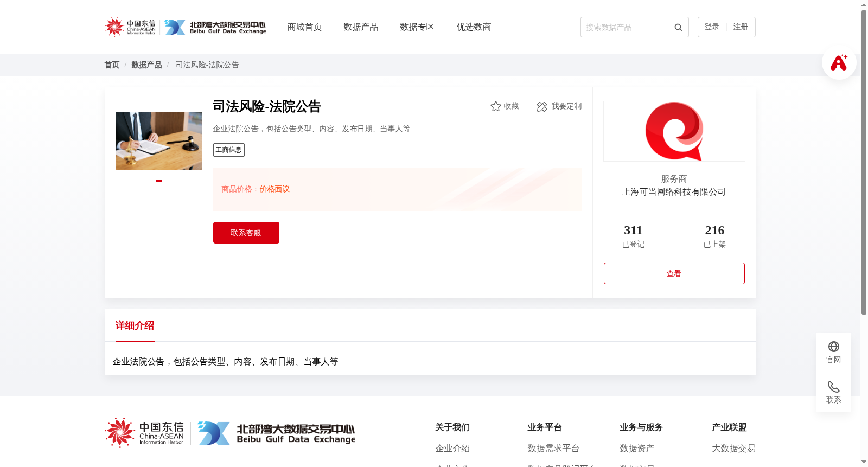Viewport: 868px width, 467px height.
Task: Click the page vertical scrollbar thumb
Action: [x=864, y=163]
